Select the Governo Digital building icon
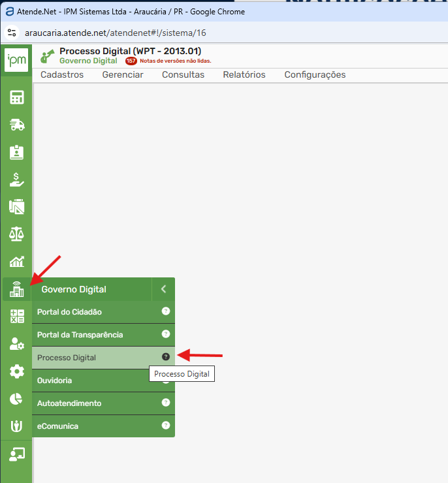This screenshot has width=448, height=483. [x=16, y=289]
